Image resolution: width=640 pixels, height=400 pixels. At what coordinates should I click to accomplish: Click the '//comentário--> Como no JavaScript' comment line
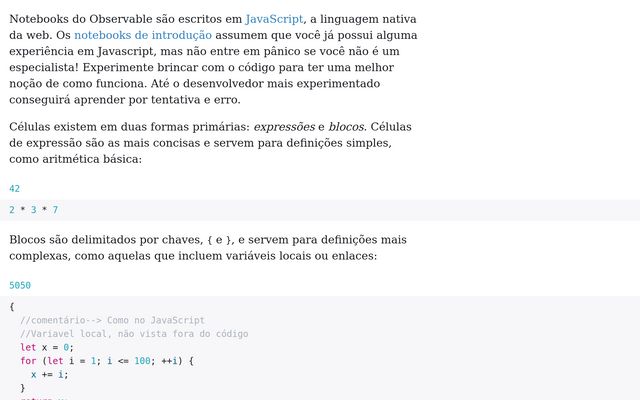tap(112, 320)
